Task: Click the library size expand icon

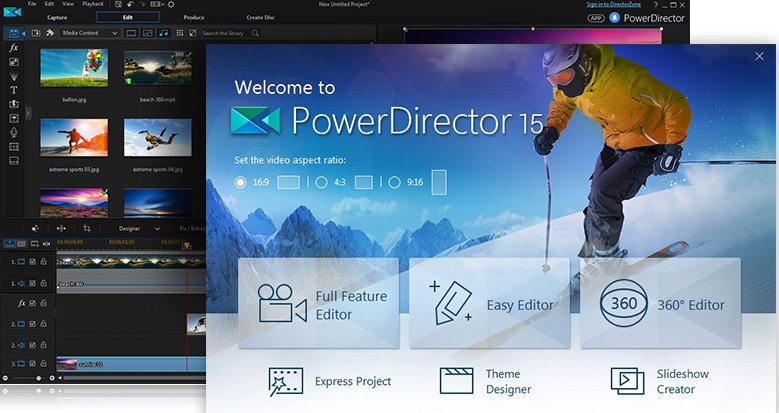Action: pos(193,33)
